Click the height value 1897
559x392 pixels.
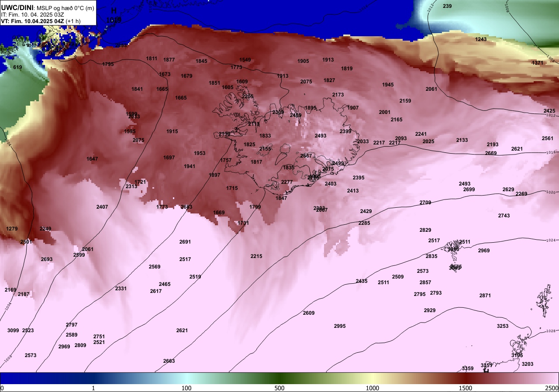(214, 175)
